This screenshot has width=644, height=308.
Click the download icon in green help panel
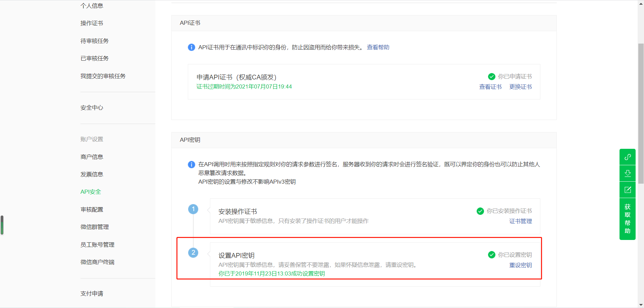(x=628, y=173)
